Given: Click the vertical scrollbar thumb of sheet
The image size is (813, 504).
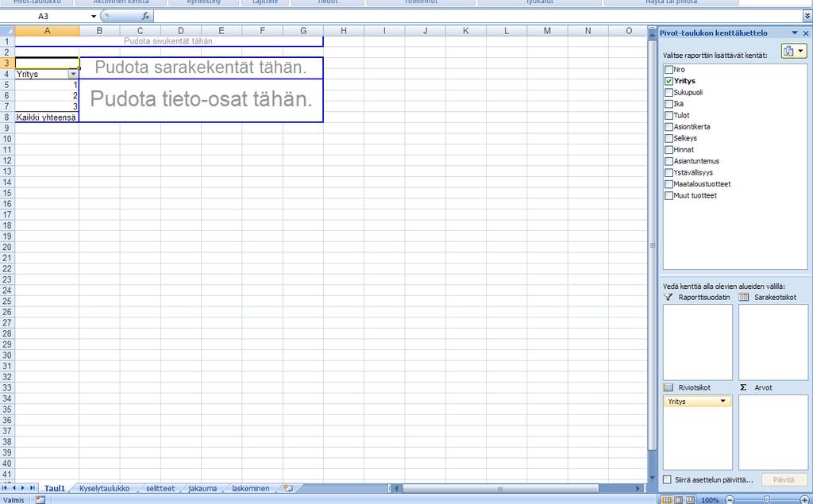Looking at the screenshot, I should click(x=653, y=244).
